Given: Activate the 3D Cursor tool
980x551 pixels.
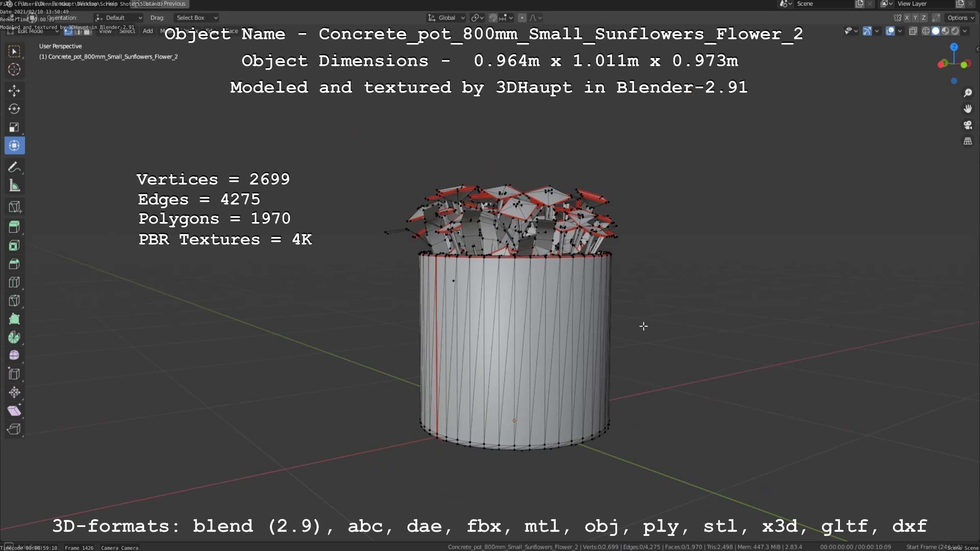Looking at the screenshot, I should pos(14,70).
